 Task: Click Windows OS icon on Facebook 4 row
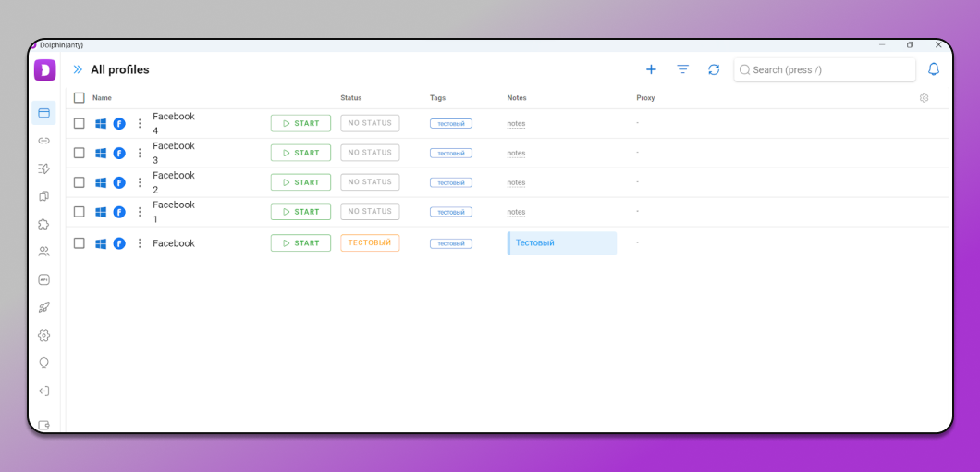tap(101, 123)
